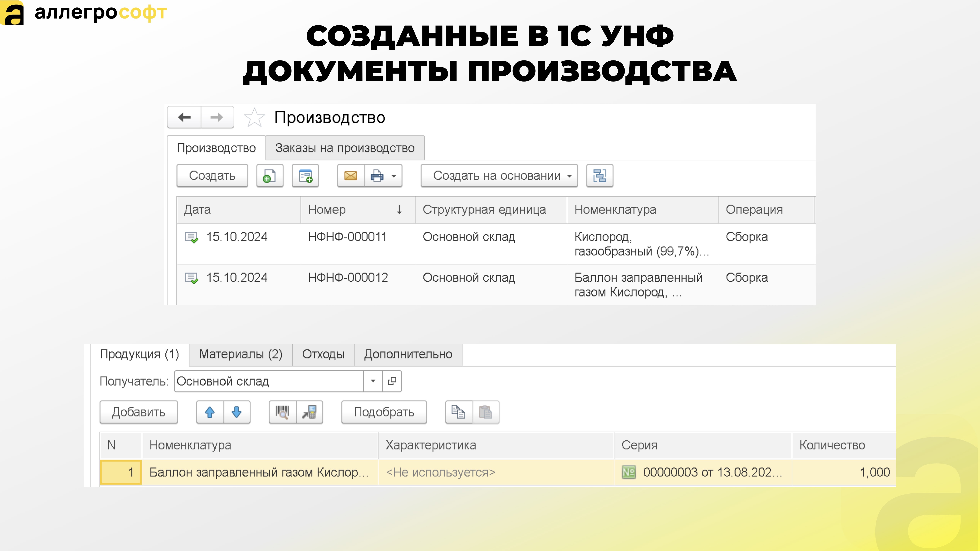Send the document by email with the envelope icon
980x551 pixels.
[351, 176]
